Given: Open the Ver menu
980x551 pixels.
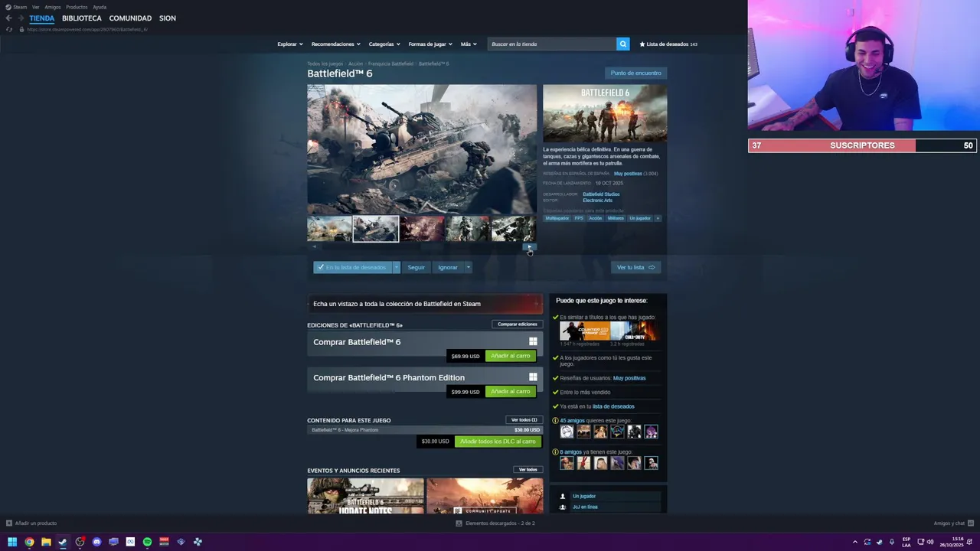Looking at the screenshot, I should coord(35,7).
